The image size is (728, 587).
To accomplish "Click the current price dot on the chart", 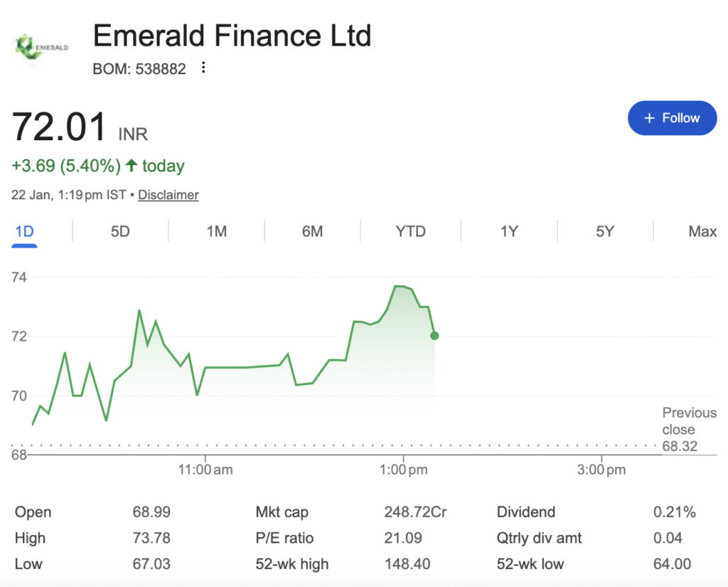I will pyautogui.click(x=434, y=336).
